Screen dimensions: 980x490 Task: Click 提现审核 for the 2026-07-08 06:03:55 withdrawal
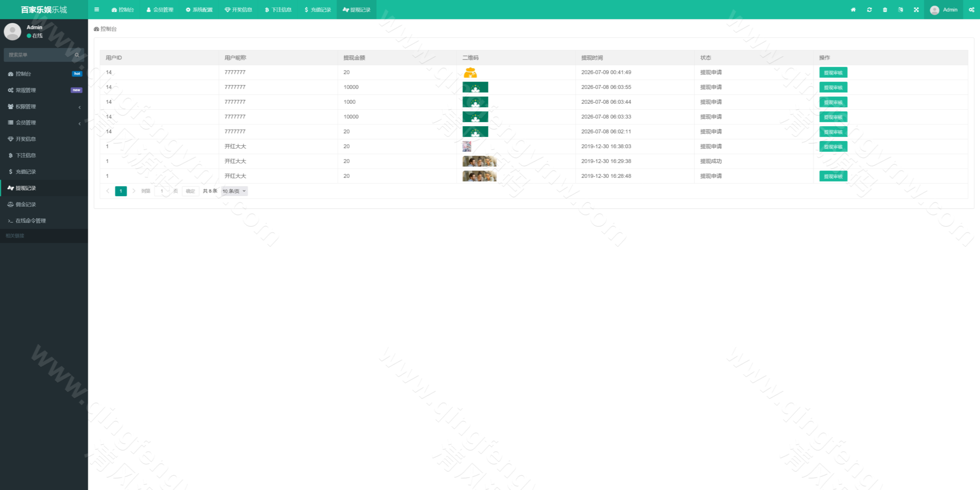click(x=833, y=87)
